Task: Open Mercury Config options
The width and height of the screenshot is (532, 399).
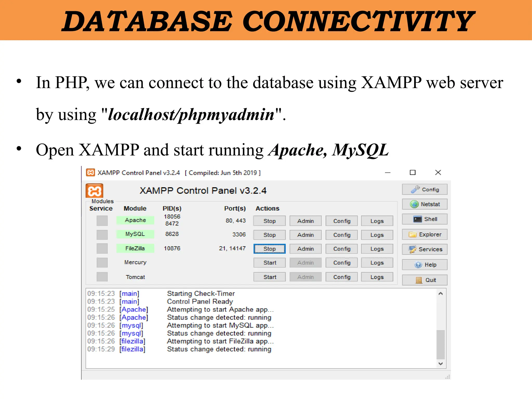Action: [342, 263]
